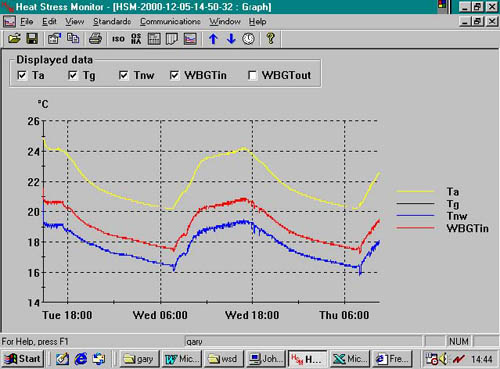
Task: Open the Standards menu
Action: coord(112,22)
